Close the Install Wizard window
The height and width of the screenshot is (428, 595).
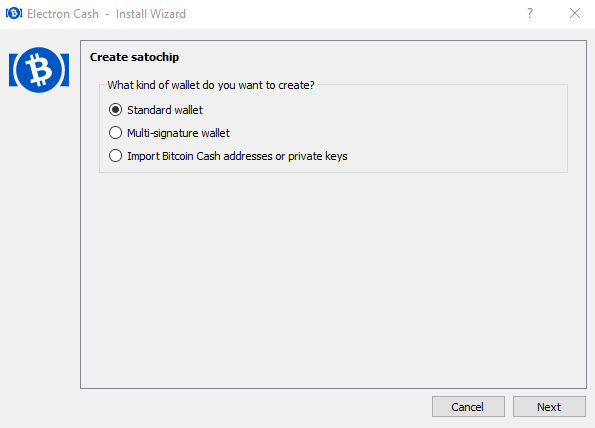(x=575, y=13)
